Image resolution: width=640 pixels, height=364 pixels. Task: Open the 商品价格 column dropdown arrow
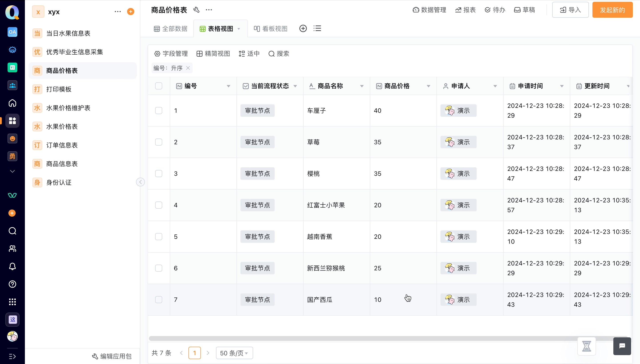pyautogui.click(x=428, y=86)
